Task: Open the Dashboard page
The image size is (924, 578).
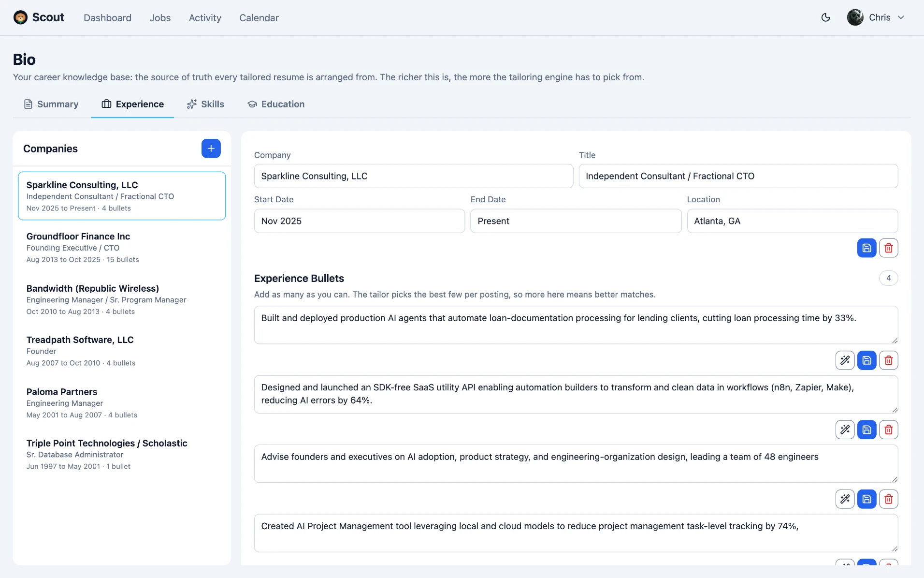Action: pyautogui.click(x=107, y=18)
